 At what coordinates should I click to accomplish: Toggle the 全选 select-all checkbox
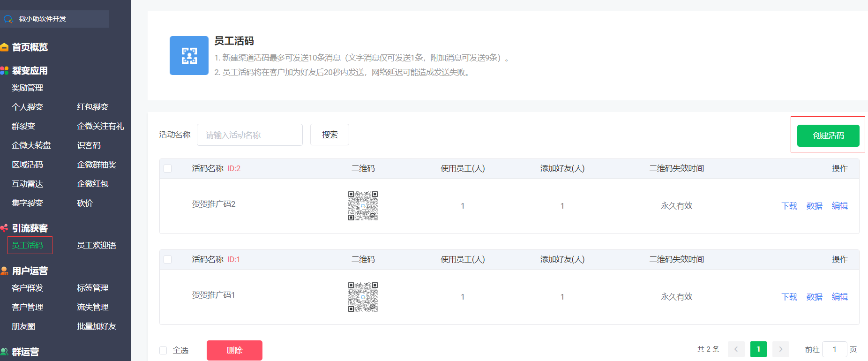[163, 350]
